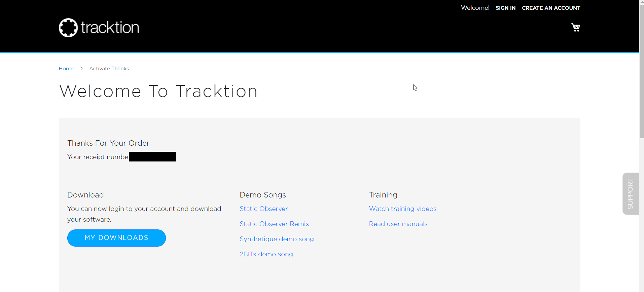Click the Thanks For Your Order heading
The width and height of the screenshot is (644, 292).
(108, 143)
